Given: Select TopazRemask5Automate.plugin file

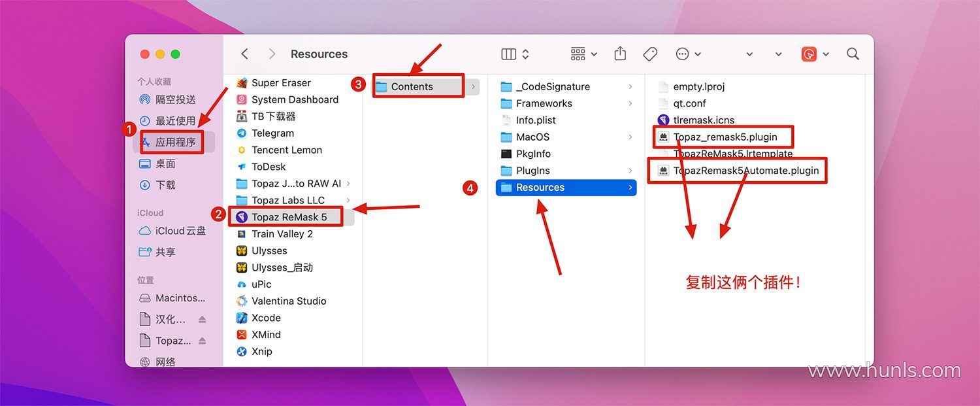Looking at the screenshot, I should [738, 171].
